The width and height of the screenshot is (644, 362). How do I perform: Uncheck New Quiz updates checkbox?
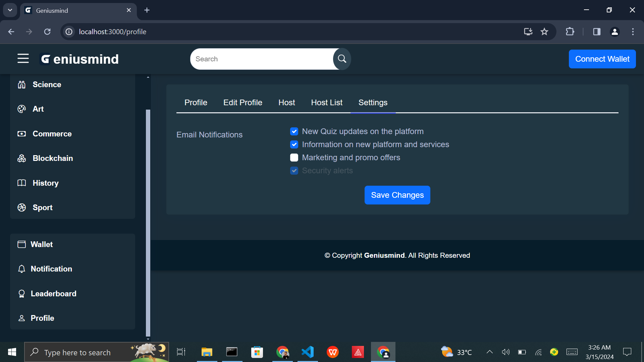coord(294,131)
